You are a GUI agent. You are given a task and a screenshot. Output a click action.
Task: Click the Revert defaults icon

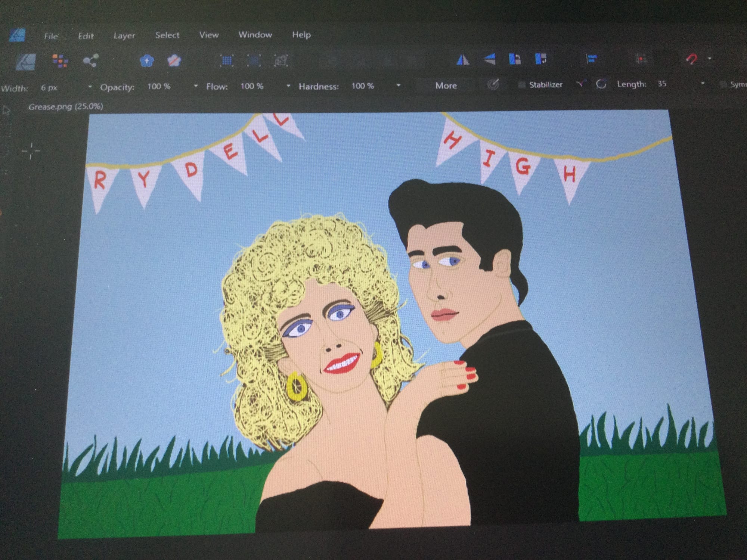[174, 60]
